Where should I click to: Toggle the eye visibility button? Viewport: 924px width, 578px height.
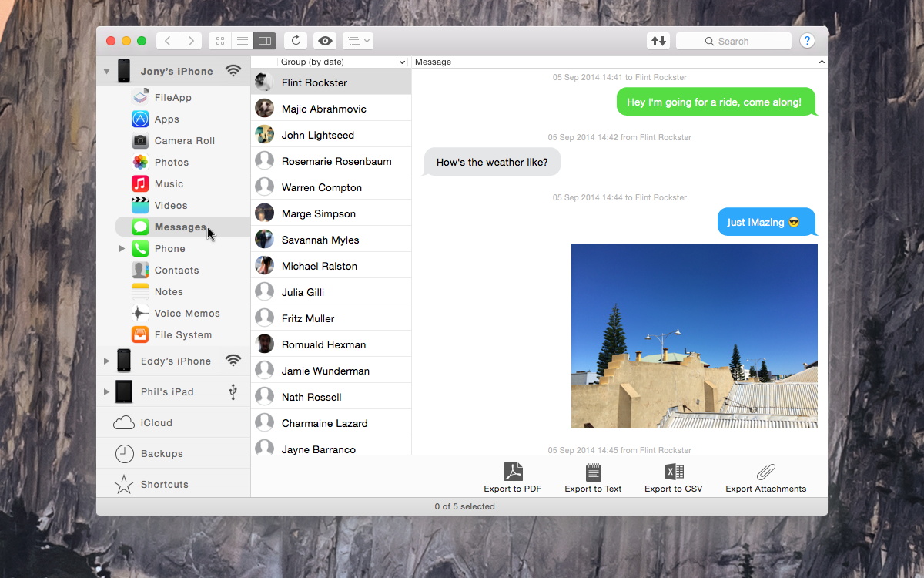pos(325,41)
